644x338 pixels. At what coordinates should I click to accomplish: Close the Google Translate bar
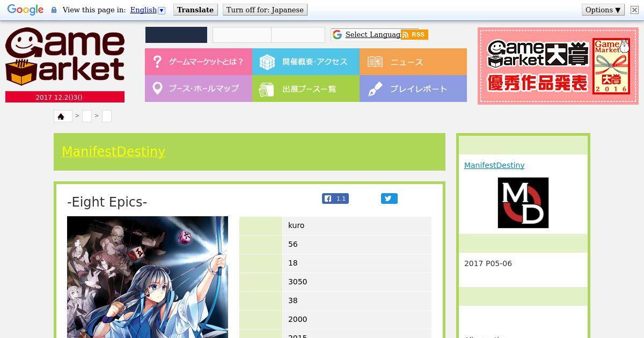[634, 10]
